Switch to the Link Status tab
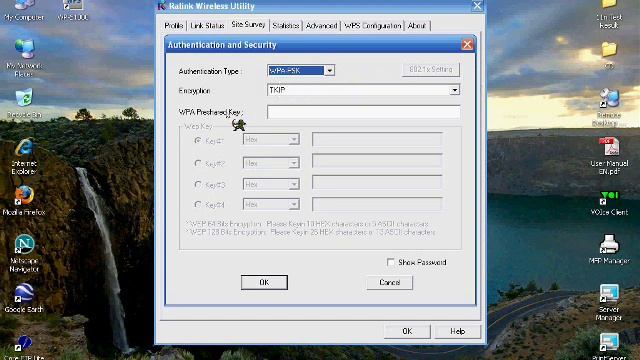This screenshot has width=640, height=360. pyautogui.click(x=207, y=25)
